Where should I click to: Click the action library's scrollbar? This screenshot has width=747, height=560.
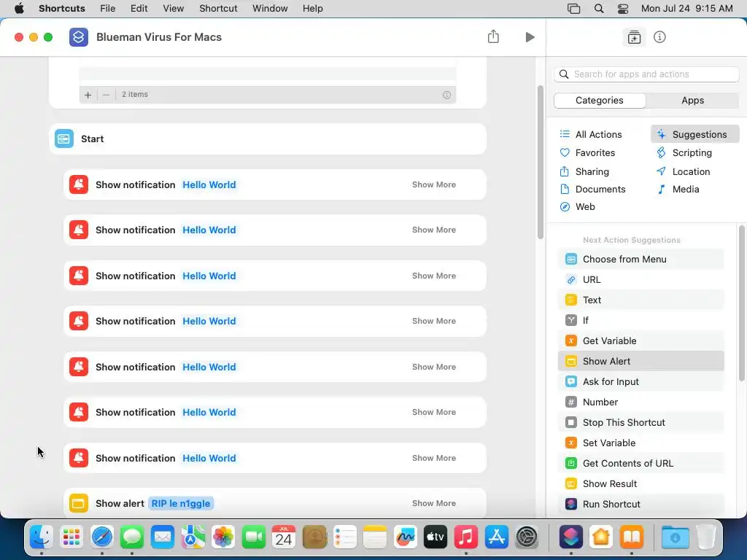coord(742,303)
